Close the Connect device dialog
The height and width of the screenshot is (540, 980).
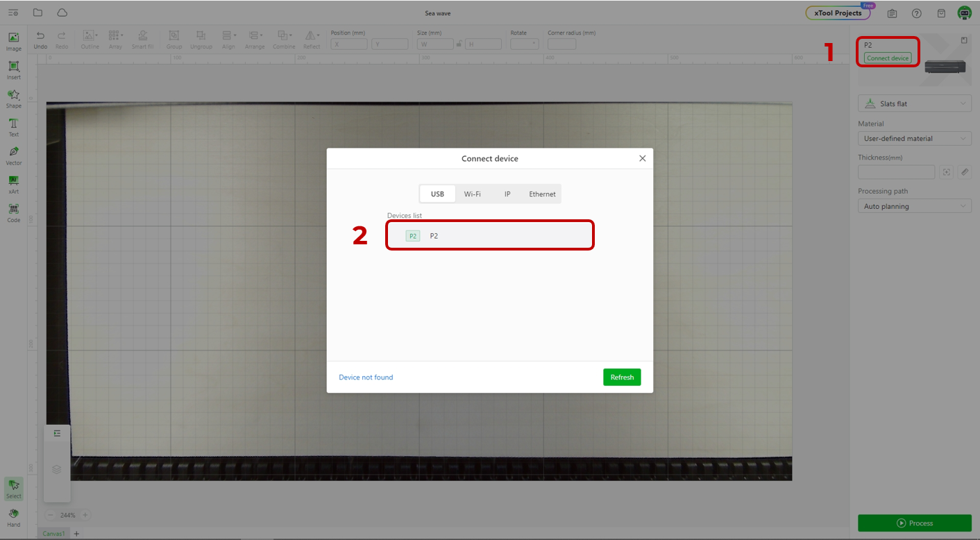click(642, 158)
